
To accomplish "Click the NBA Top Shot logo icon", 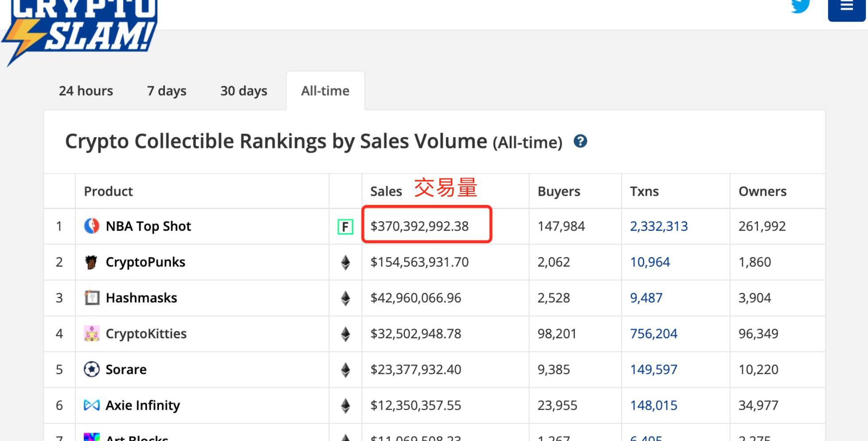I will click(92, 226).
